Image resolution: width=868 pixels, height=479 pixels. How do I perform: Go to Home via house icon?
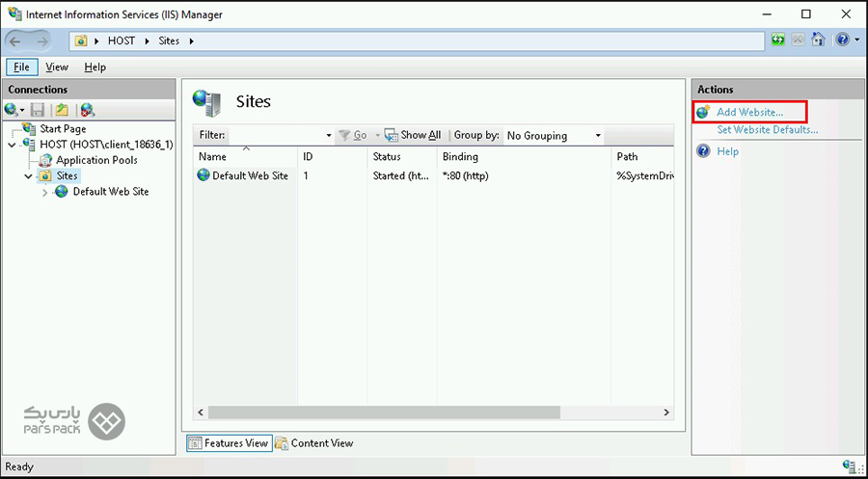point(818,40)
